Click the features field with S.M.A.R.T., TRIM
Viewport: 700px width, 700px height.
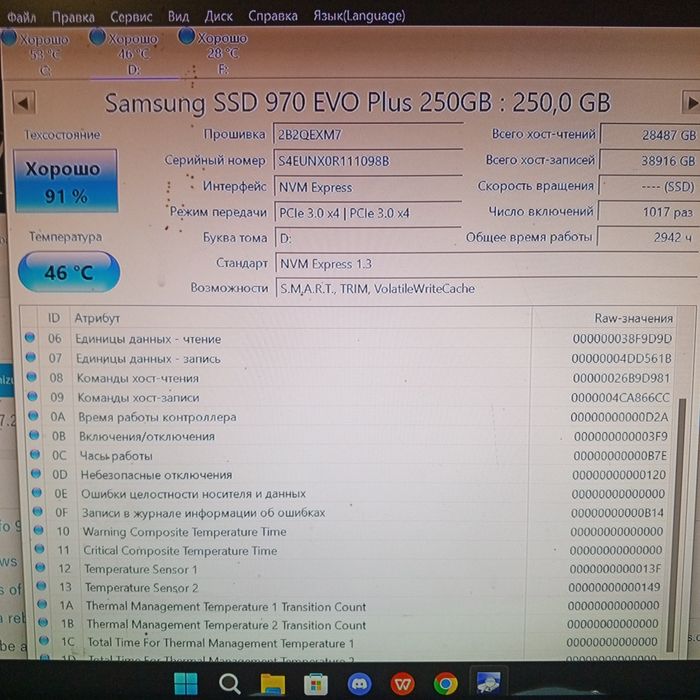(x=487, y=289)
